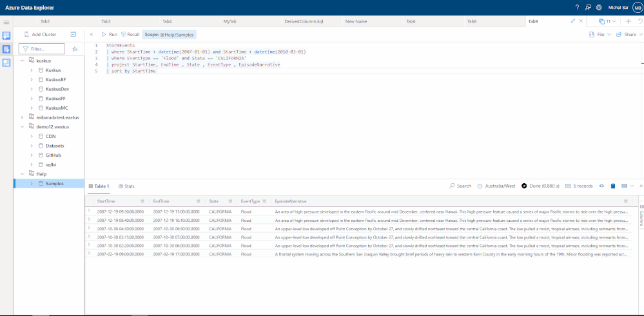Collapse the demo12.westus cluster

pos(22,127)
